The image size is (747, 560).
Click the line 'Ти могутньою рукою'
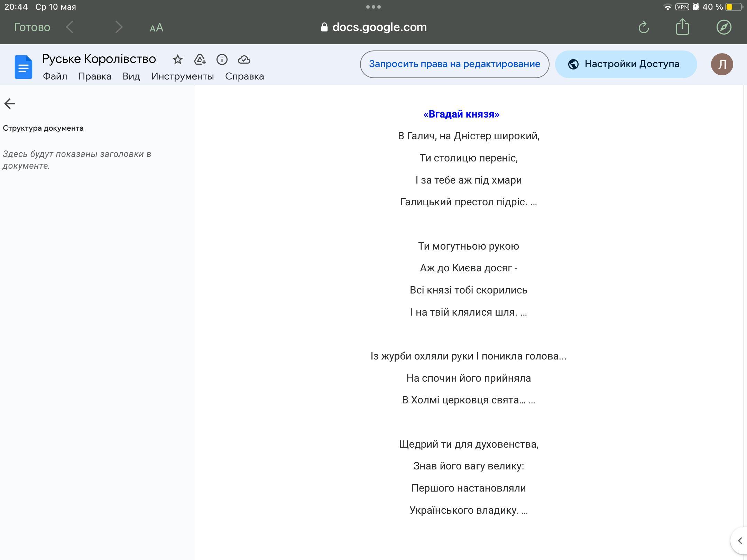click(469, 246)
